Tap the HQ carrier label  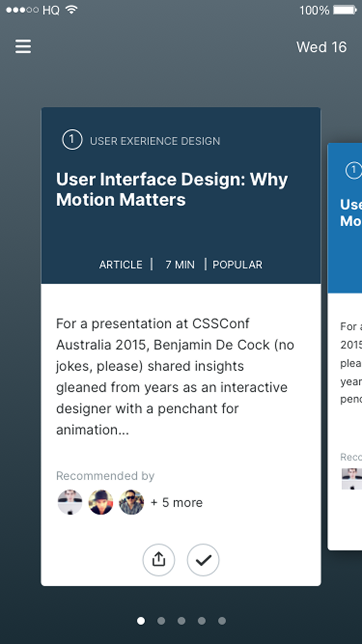pos(51,10)
